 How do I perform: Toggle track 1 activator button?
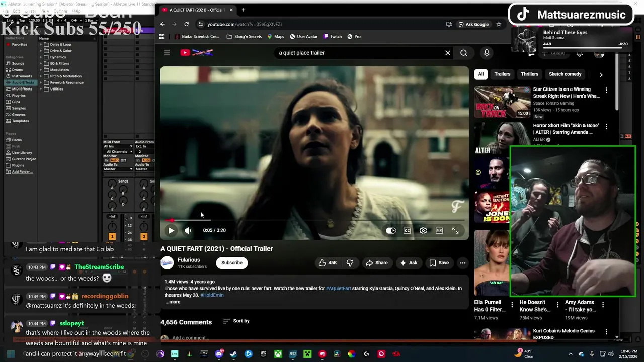(x=112, y=236)
